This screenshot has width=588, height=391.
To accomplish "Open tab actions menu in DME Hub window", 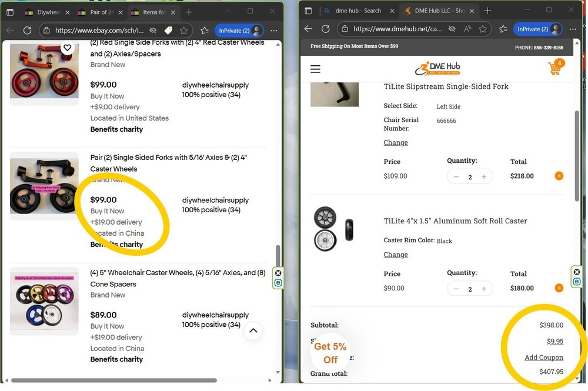I will [308, 11].
